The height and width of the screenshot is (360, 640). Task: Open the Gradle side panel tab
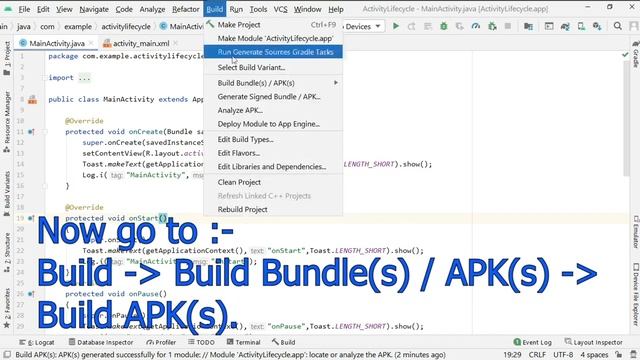coord(636,54)
